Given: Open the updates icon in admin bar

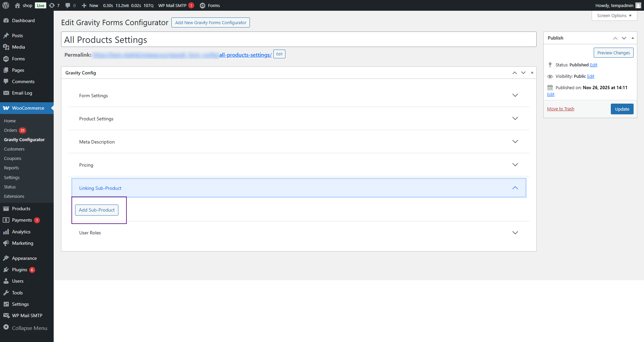Looking at the screenshot, I should click(x=52, y=5).
